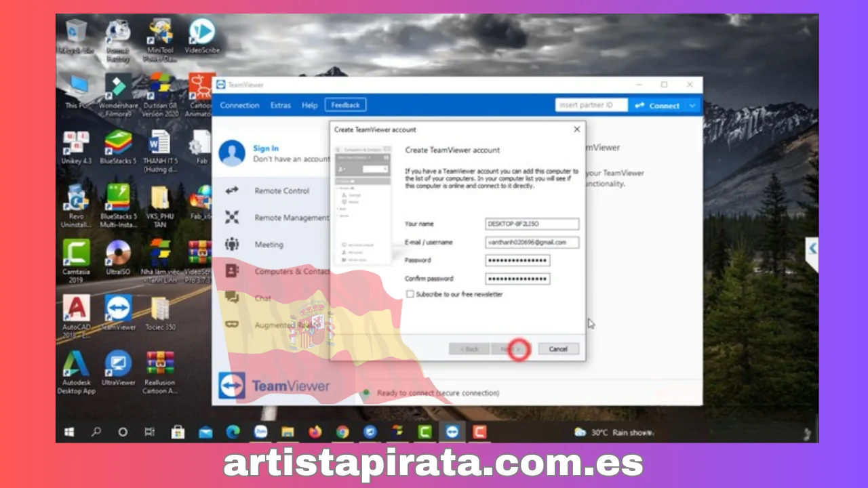Open Firefox from the taskbar

pyautogui.click(x=315, y=432)
